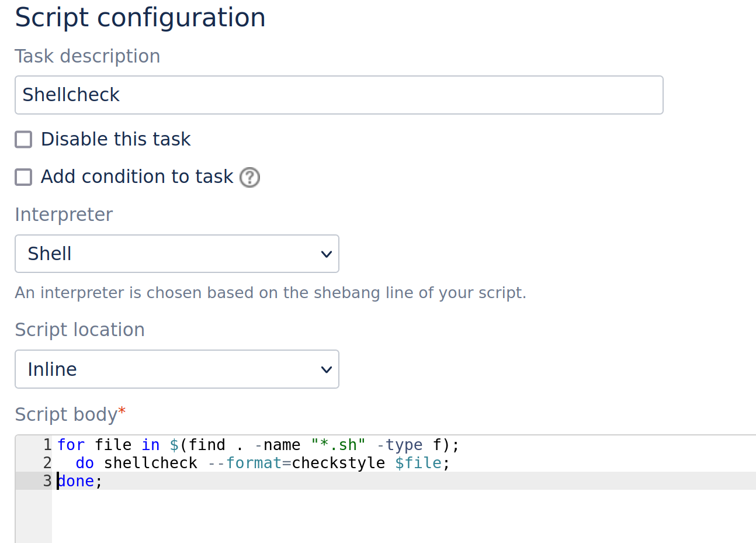Click the chevron arrow of the Inline select
The height and width of the screenshot is (543, 756).
coord(326,369)
